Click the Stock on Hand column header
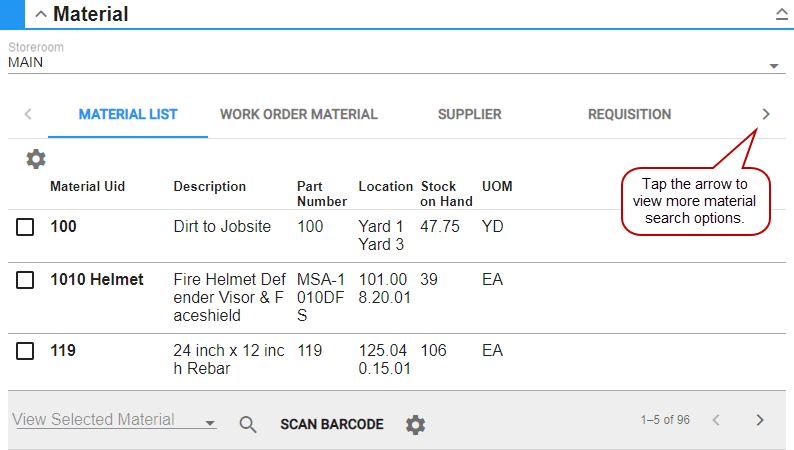This screenshot has width=794, height=450. coord(438,193)
